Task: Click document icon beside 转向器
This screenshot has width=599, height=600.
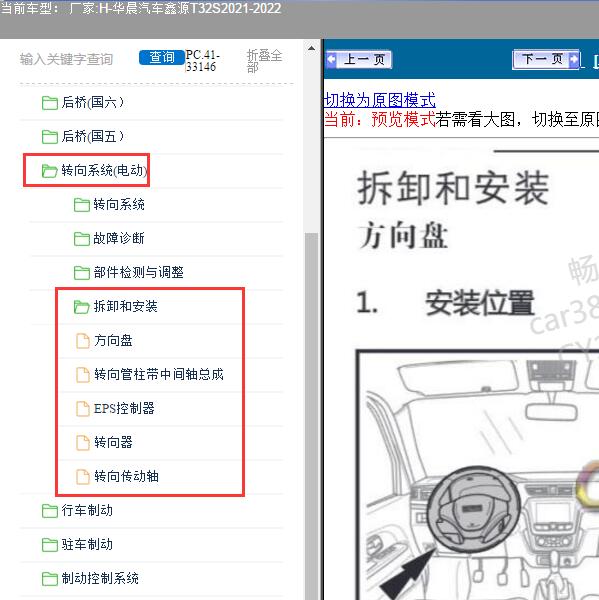Action: pos(83,443)
